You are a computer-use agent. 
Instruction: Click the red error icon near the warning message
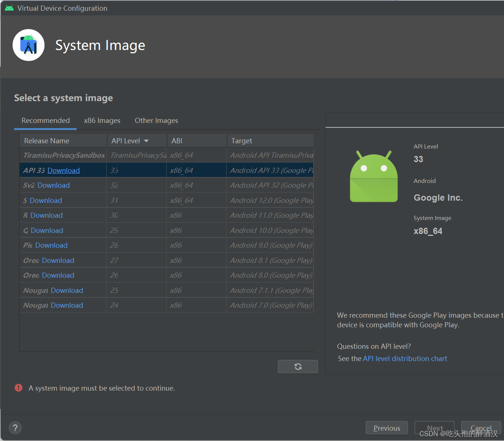[18, 388]
